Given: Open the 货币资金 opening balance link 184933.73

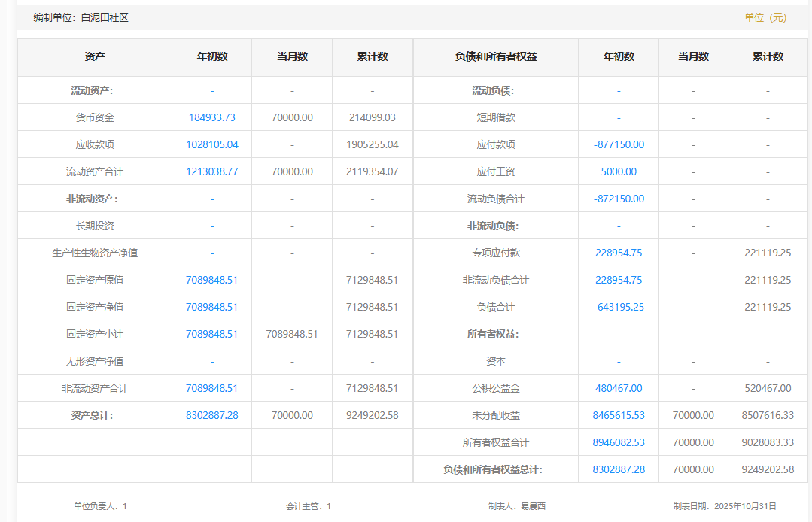Looking at the screenshot, I should click(211, 117).
